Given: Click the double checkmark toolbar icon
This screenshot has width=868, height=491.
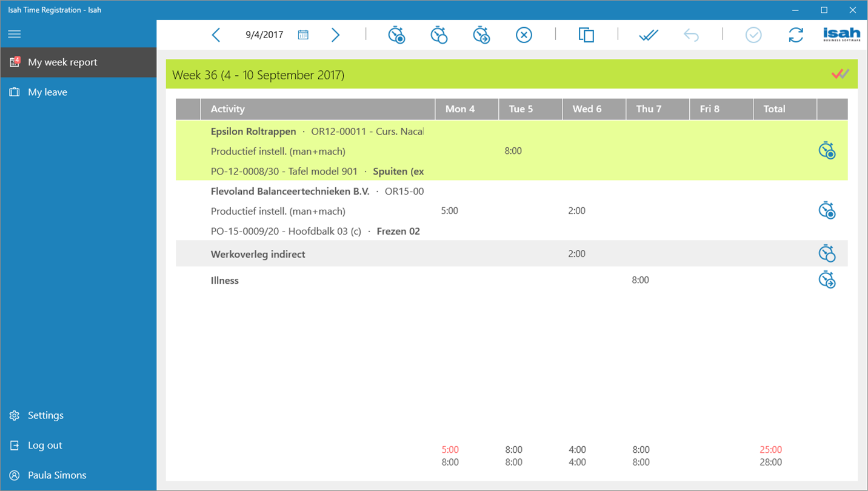Looking at the screenshot, I should (649, 36).
